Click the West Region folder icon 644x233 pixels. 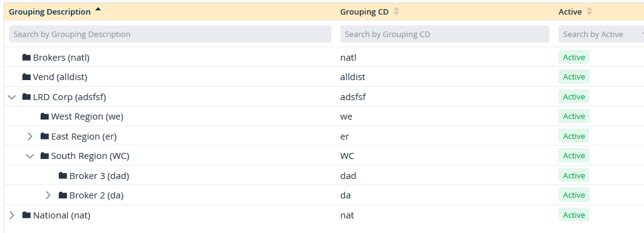coord(45,116)
